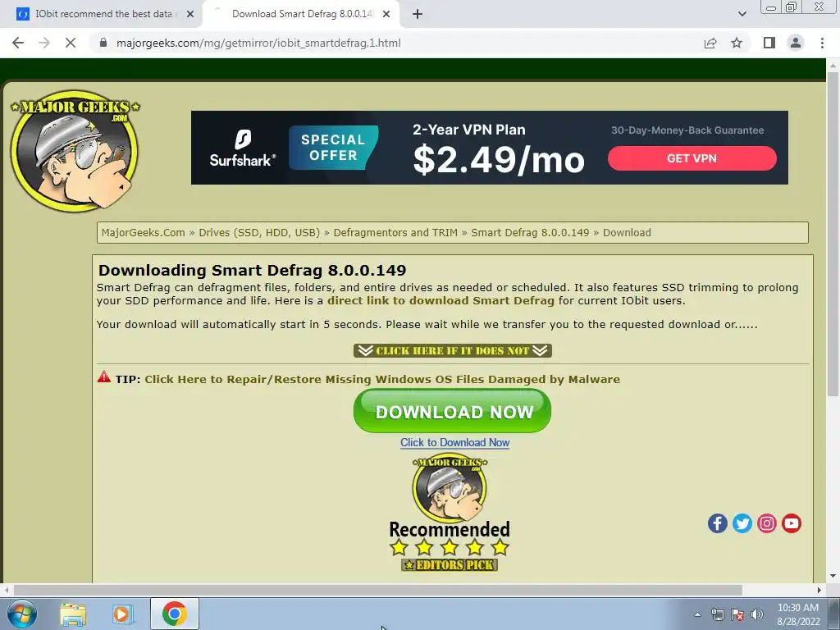Screen dimensions: 840x630
Task: Open volume control speaker icon
Action: point(757,614)
